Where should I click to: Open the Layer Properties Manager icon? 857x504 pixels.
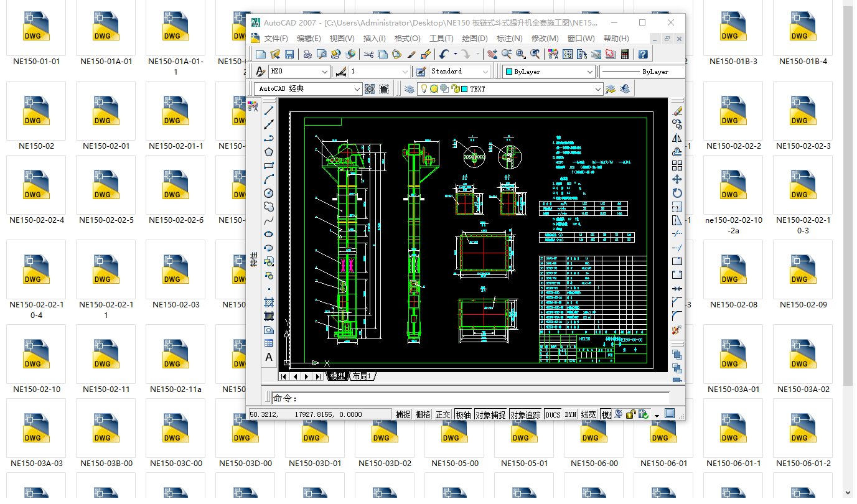[409, 89]
